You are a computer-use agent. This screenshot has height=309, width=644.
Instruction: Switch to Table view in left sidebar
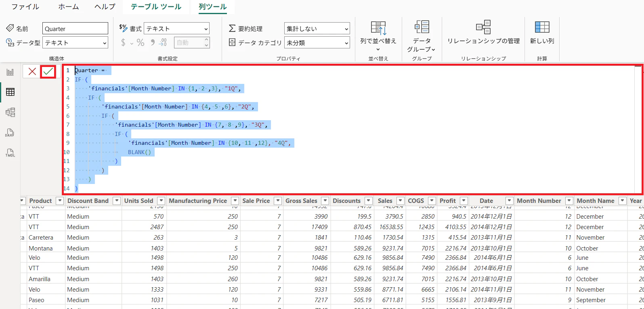point(10,92)
